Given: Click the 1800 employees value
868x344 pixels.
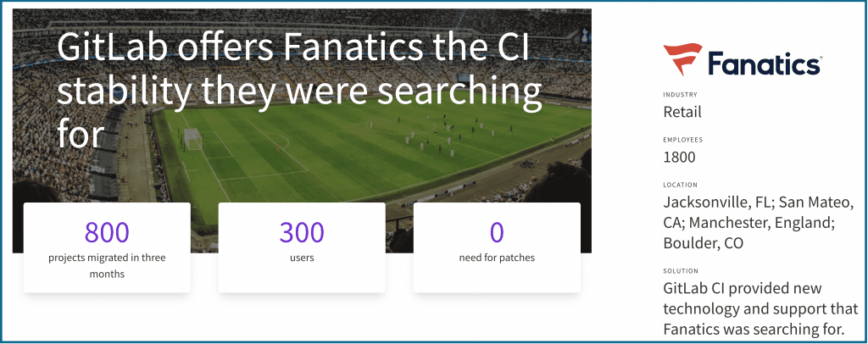Looking at the screenshot, I should (679, 158).
